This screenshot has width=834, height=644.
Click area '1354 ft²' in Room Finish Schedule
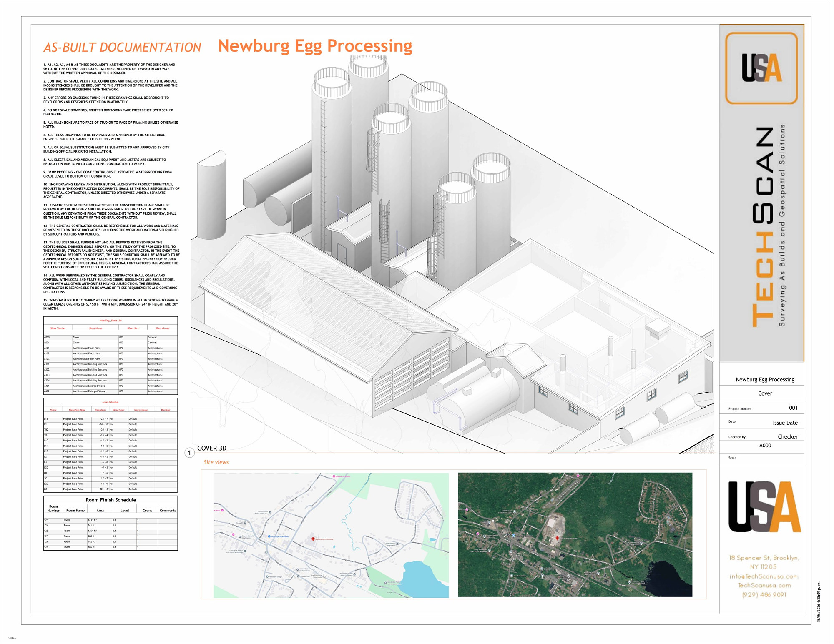[x=92, y=531]
